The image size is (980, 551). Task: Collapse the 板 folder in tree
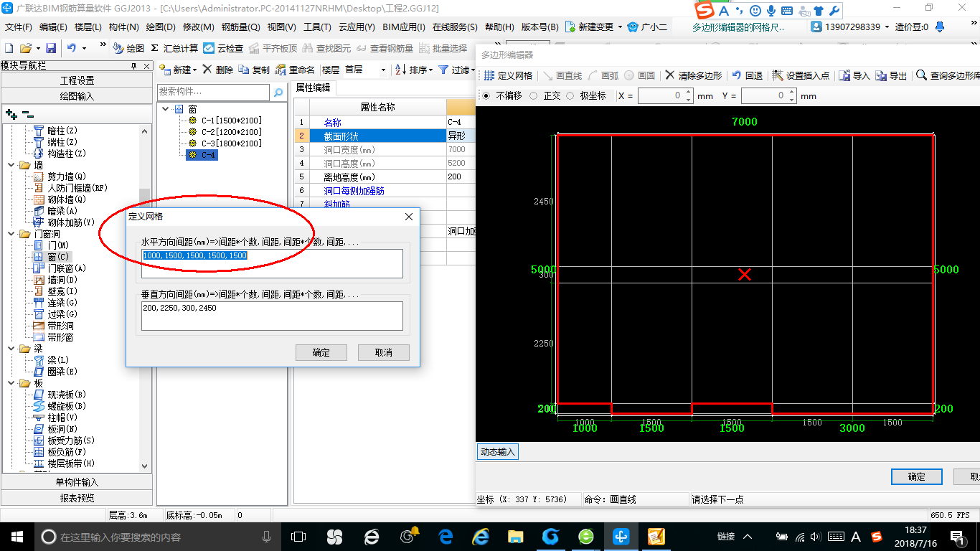tap(11, 383)
